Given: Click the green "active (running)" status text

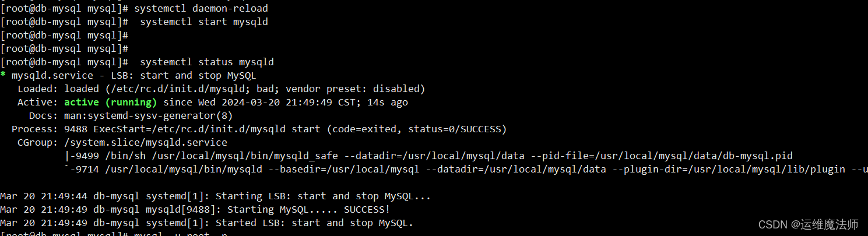Looking at the screenshot, I should [111, 103].
